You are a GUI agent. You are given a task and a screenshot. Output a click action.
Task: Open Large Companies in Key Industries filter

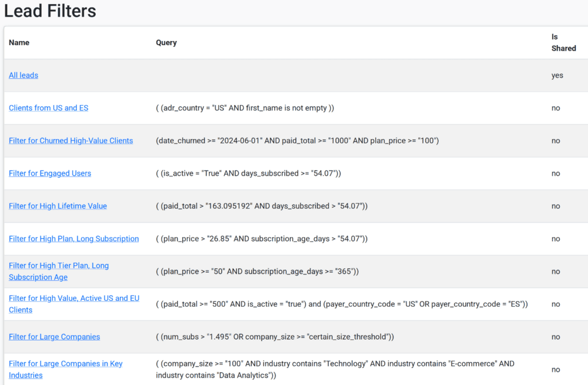coord(65,364)
